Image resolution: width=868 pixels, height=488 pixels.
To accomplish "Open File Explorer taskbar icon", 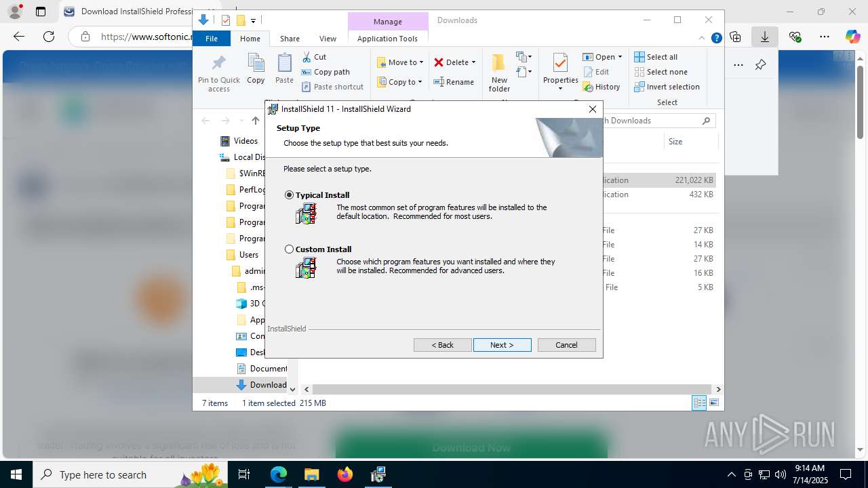I will (x=312, y=474).
